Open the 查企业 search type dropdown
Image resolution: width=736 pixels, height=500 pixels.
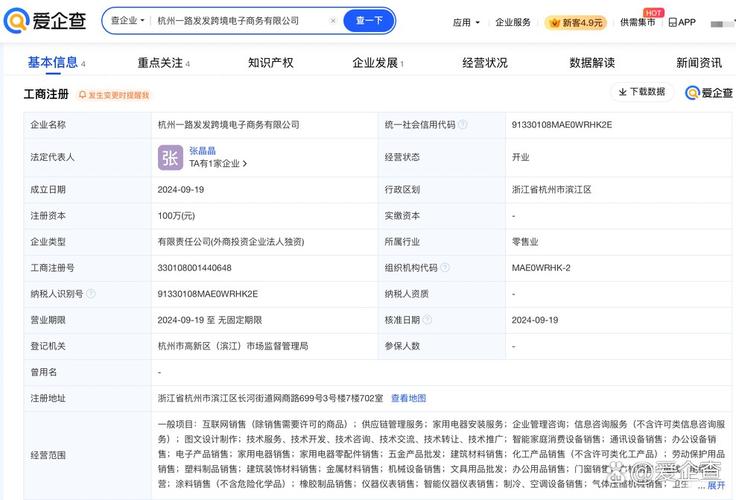click(127, 21)
